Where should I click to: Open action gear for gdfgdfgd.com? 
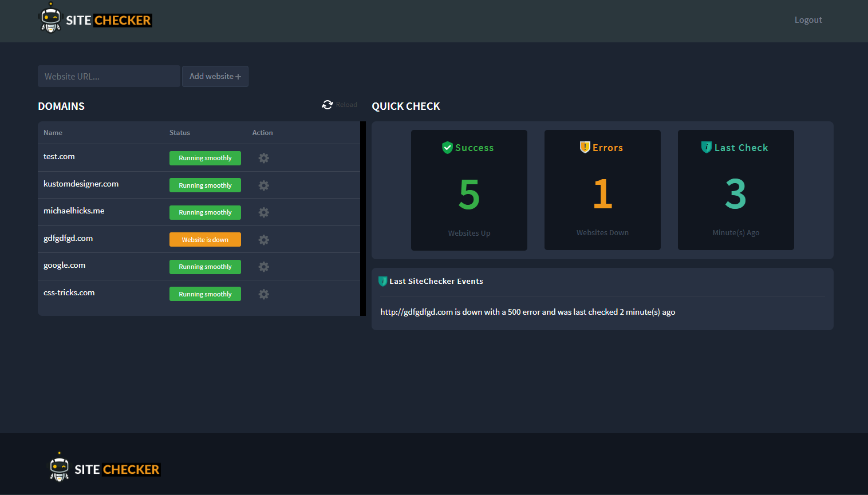263,240
